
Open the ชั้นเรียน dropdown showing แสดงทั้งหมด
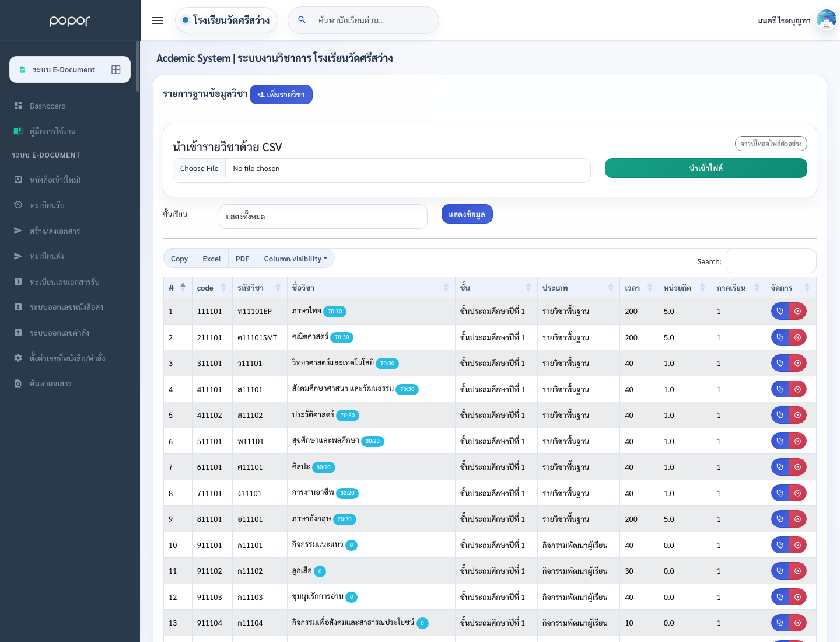(x=323, y=217)
